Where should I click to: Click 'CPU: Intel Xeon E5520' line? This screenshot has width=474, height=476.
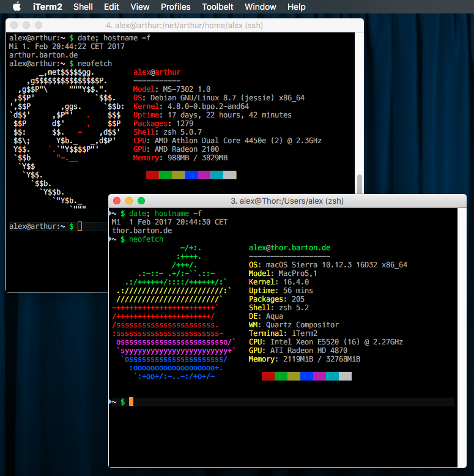pos(326,342)
